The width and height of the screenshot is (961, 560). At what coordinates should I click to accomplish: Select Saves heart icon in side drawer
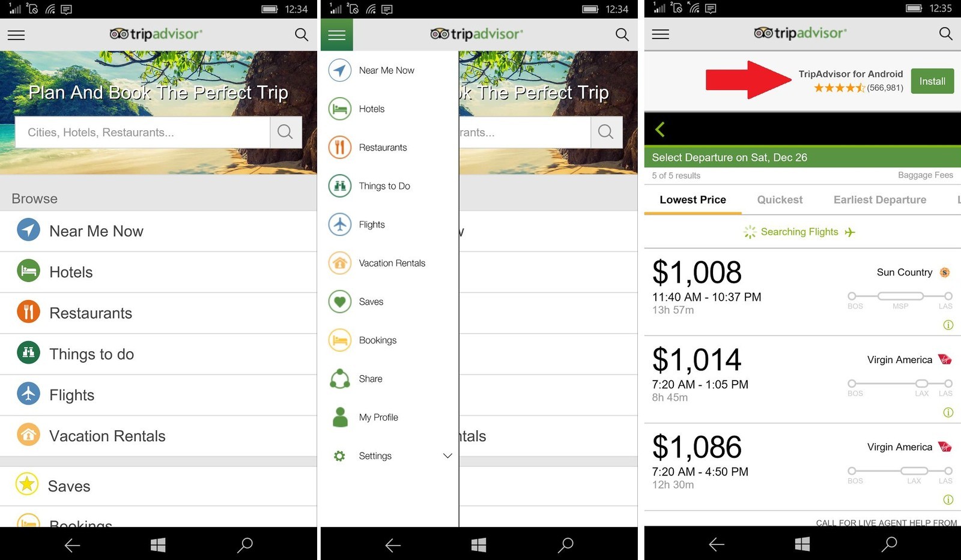(340, 301)
